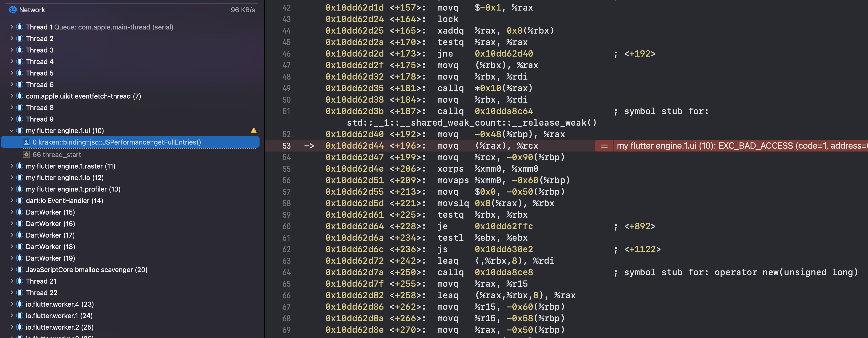Click the Network globe icon
Viewport: 868px width, 338px height.
pyautogui.click(x=13, y=9)
